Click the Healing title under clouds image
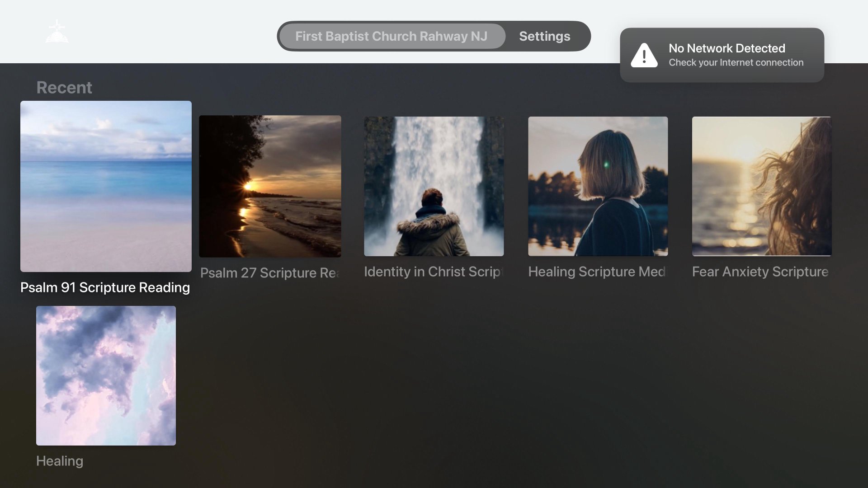868x488 pixels. (x=60, y=461)
